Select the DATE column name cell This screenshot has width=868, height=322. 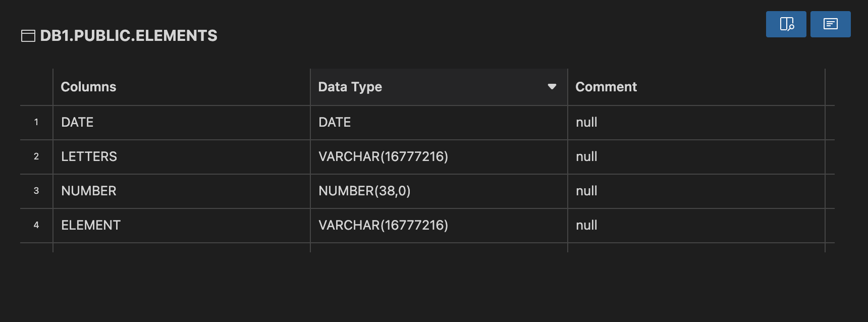point(77,122)
